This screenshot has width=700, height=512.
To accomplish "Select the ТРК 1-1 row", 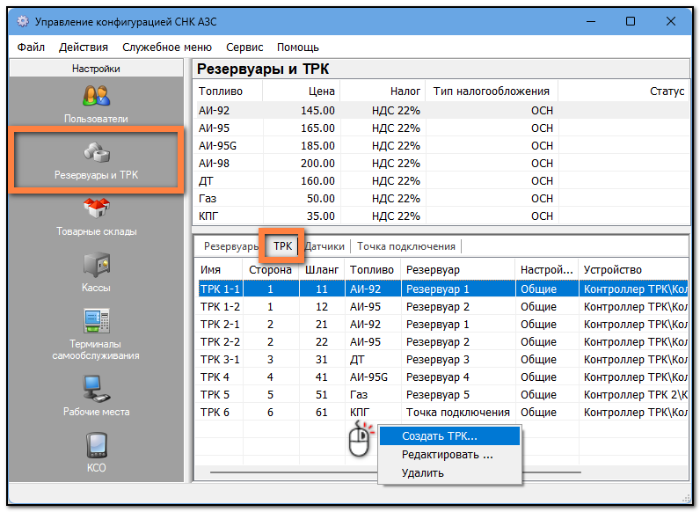I will 442,289.
